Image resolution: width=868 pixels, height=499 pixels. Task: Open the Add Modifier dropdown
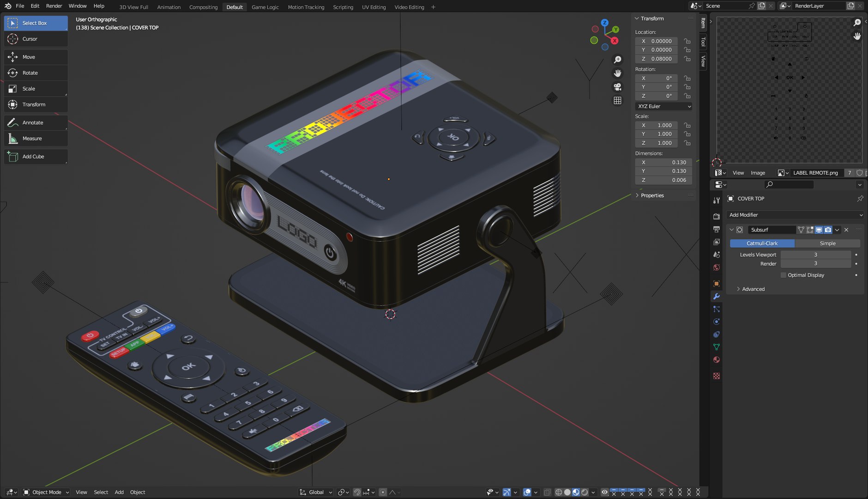[x=795, y=215]
